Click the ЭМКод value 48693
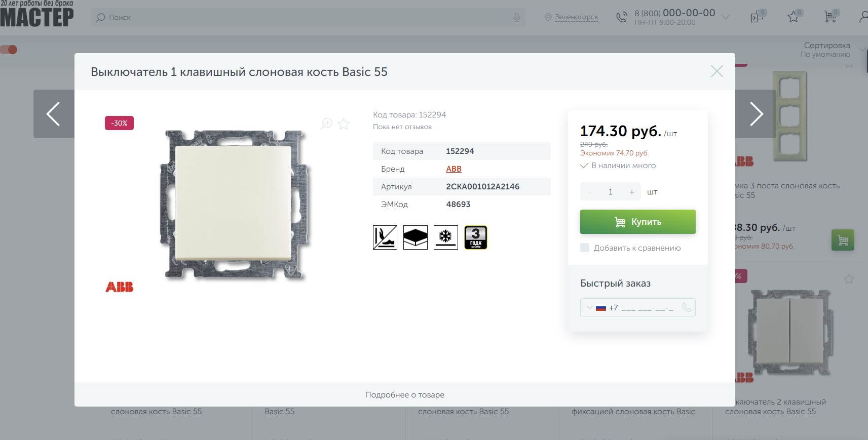The image size is (868, 440). click(458, 205)
